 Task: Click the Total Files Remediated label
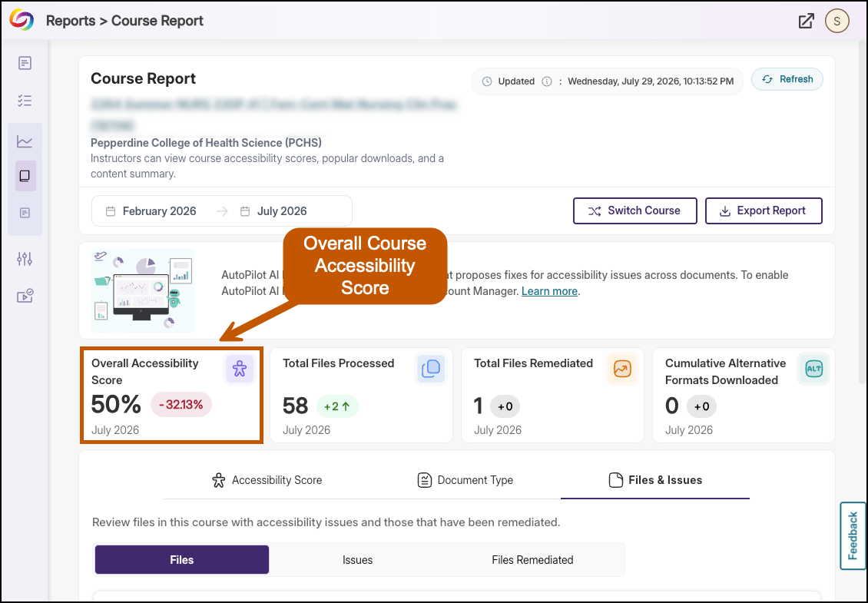click(533, 363)
